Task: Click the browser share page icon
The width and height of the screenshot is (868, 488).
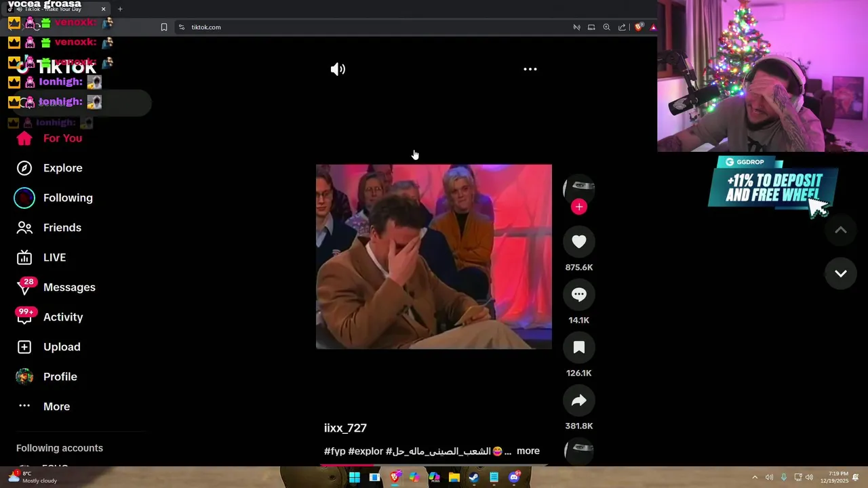Action: (622, 27)
